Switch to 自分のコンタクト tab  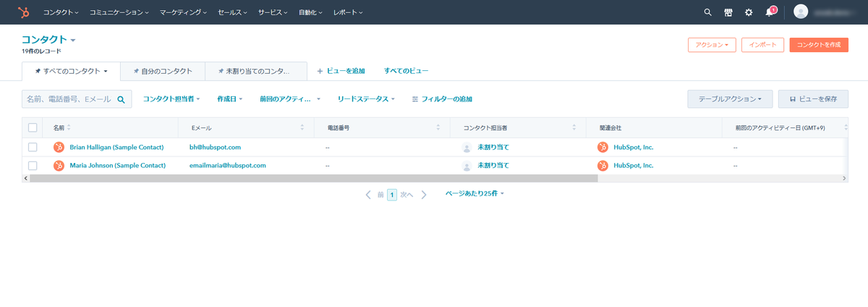(163, 71)
